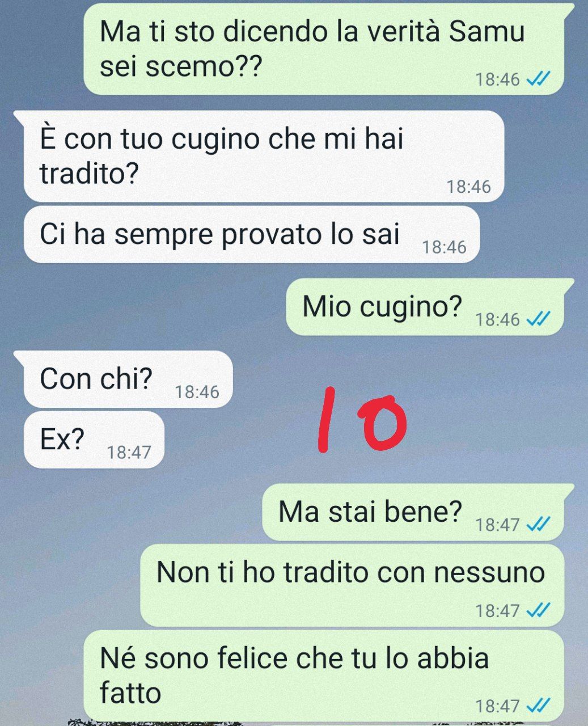This screenshot has height=726, width=588.
Task: Tap the double check next to 'Ma stai bene?'
Action: click(538, 525)
